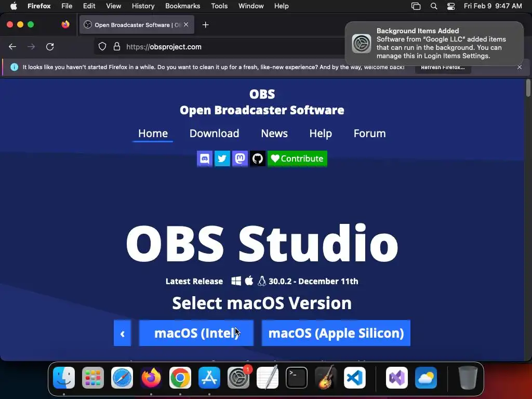Open the Bookmarks menu
Screen dimensions: 532x399
(182, 6)
